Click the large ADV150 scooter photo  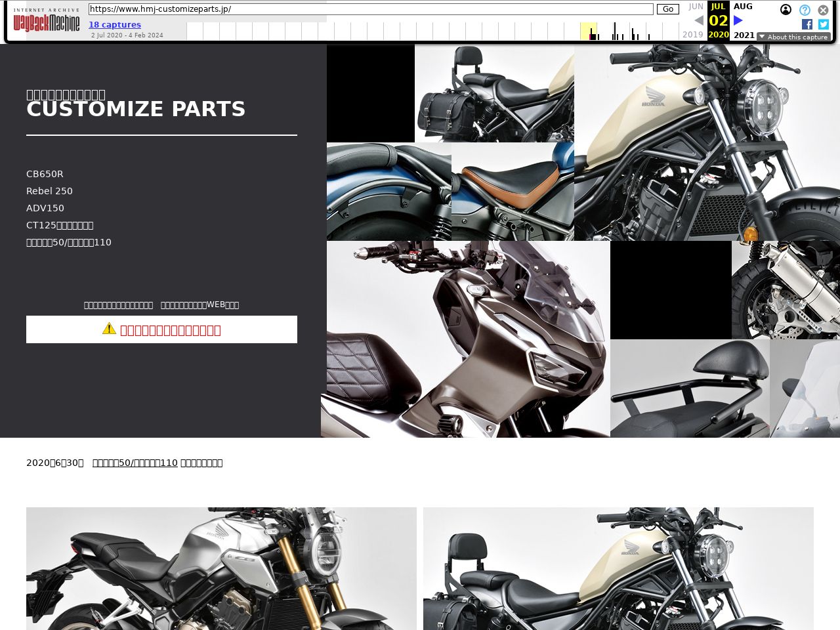click(465, 339)
